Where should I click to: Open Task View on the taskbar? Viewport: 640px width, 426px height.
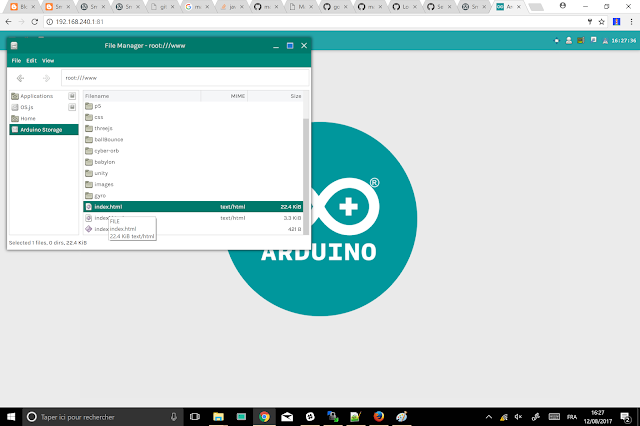tap(195, 417)
